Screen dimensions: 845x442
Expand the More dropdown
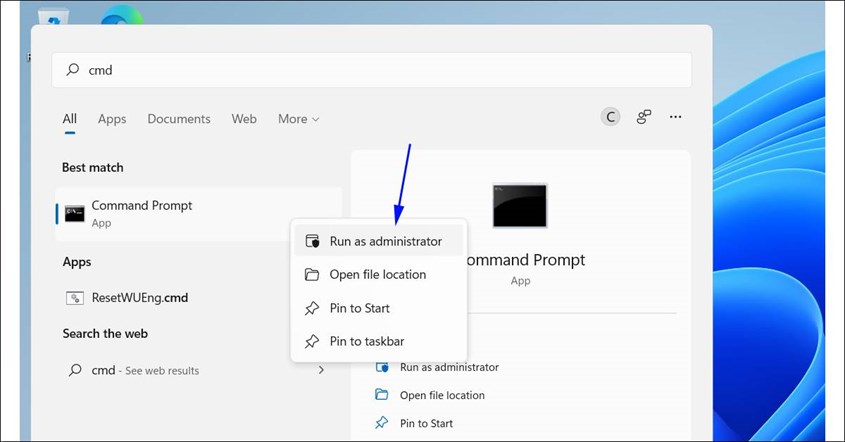pos(299,119)
